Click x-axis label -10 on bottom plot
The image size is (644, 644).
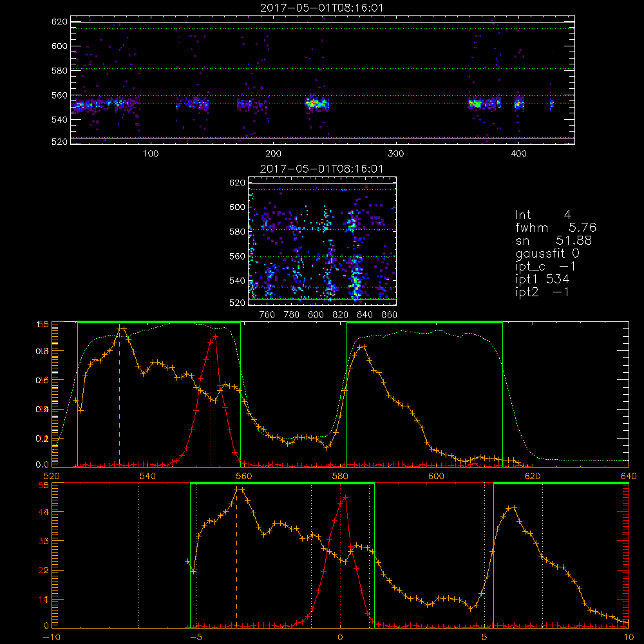(x=52, y=638)
